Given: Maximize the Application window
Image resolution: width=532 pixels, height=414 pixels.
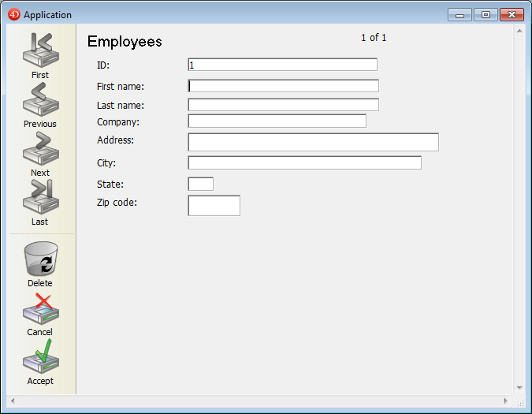Looking at the screenshot, I should 485,15.
